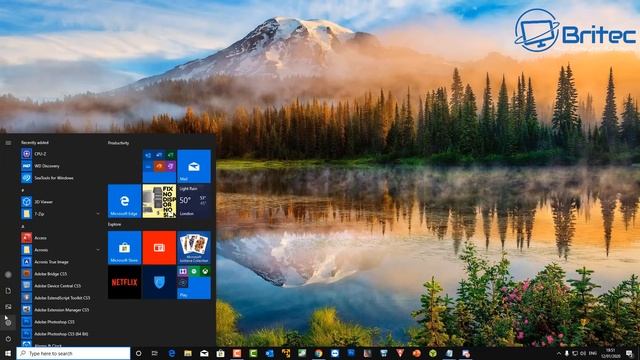Click the 'A' letter section header
640x360 pixels.
pyautogui.click(x=22, y=226)
